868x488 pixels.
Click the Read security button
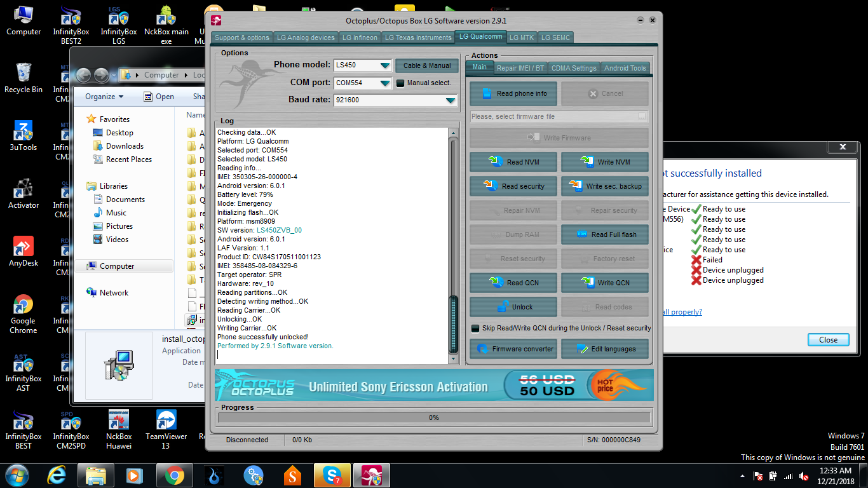click(x=514, y=186)
